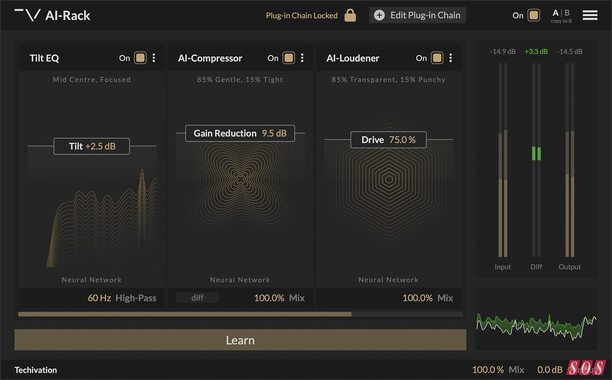Click the -14.5 dB output reading
Screen dimensions: 612x380
570,51
